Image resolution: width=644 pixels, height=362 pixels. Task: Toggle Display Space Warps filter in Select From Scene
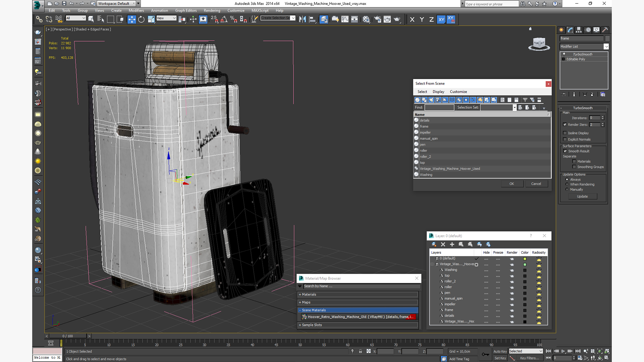[x=452, y=100]
